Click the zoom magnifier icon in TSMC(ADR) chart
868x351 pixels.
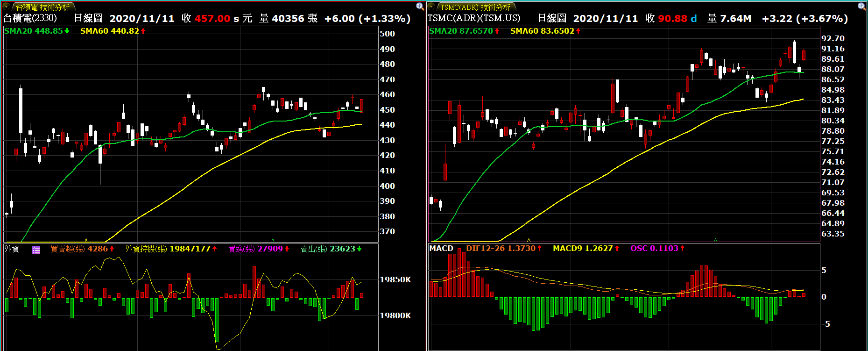(862, 6)
